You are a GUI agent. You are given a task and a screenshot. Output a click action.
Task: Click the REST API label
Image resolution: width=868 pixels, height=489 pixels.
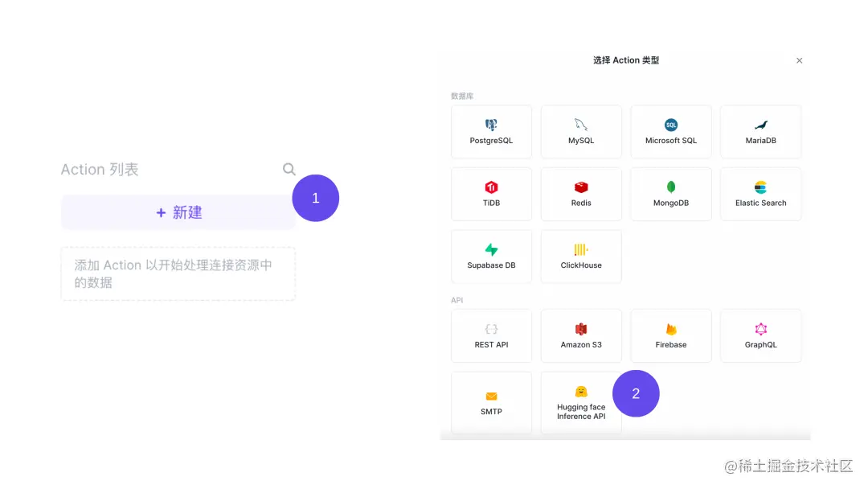point(491,344)
